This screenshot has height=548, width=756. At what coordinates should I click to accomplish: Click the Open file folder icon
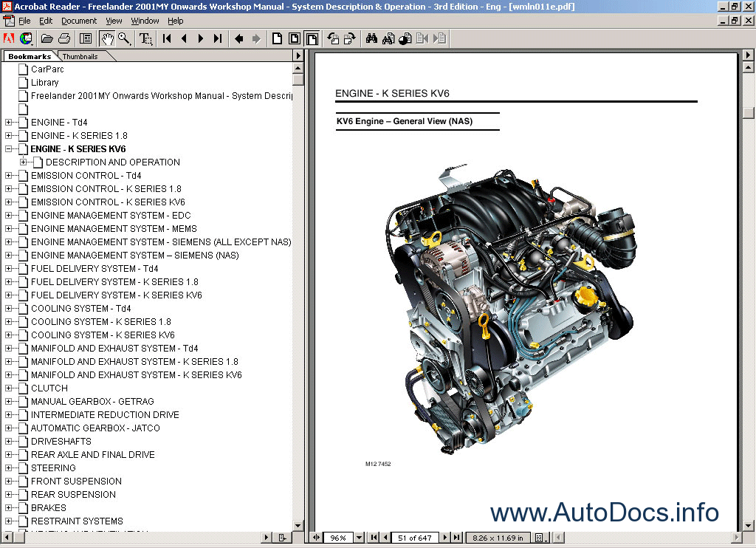pos(47,38)
